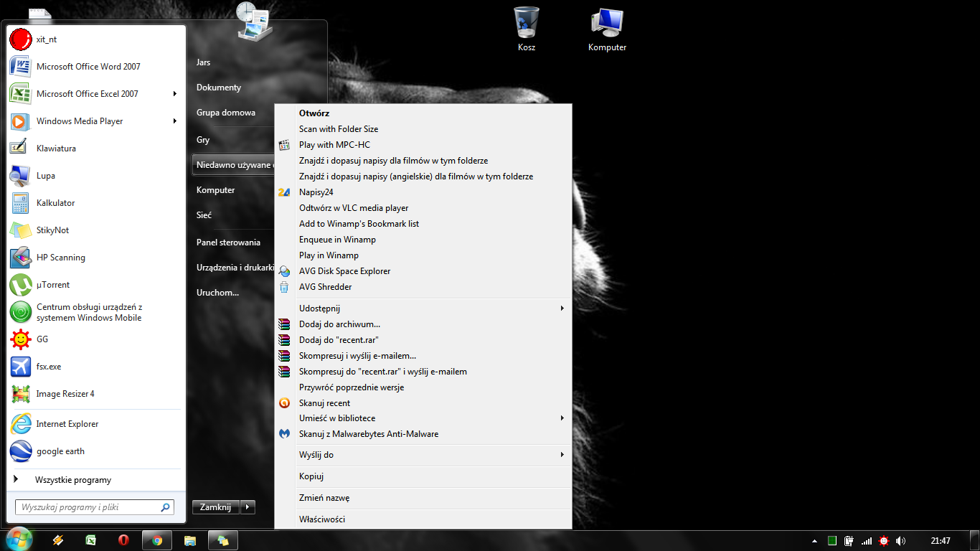Show hidden tray icons arrow

[814, 541]
